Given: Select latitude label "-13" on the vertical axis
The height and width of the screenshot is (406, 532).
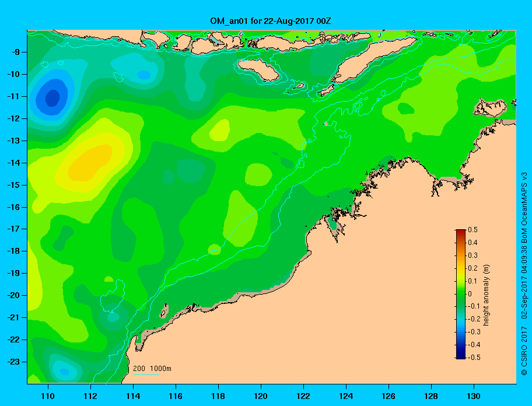Looking at the screenshot, I should tap(13, 141).
